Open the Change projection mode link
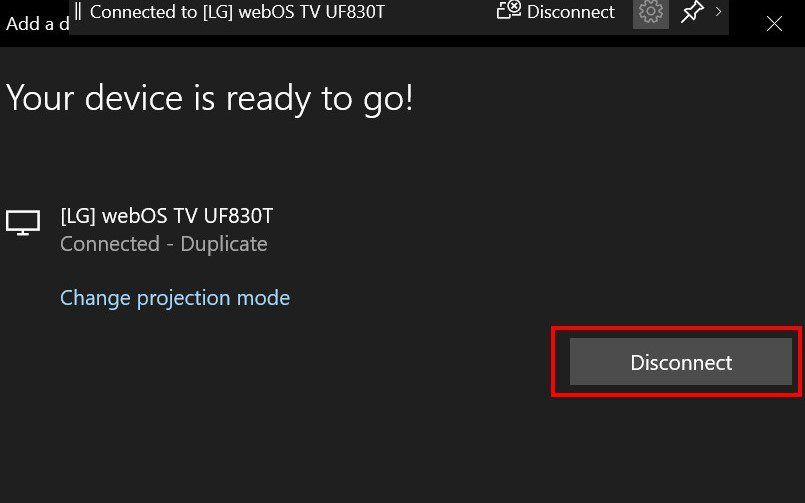This screenshot has width=805, height=503. click(x=175, y=298)
